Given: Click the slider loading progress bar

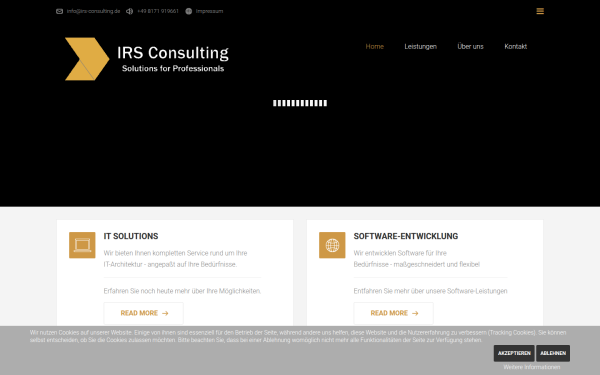Looking at the screenshot, I should point(300,103).
